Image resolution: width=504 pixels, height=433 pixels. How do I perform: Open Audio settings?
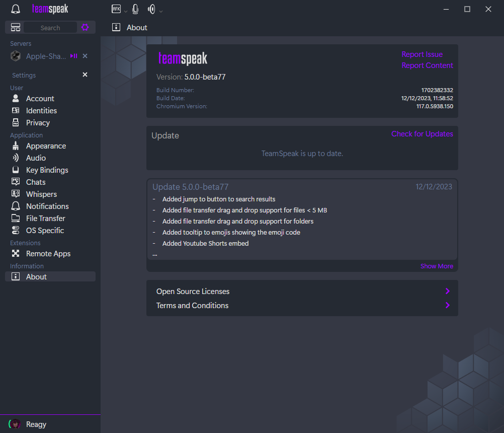pos(50,158)
